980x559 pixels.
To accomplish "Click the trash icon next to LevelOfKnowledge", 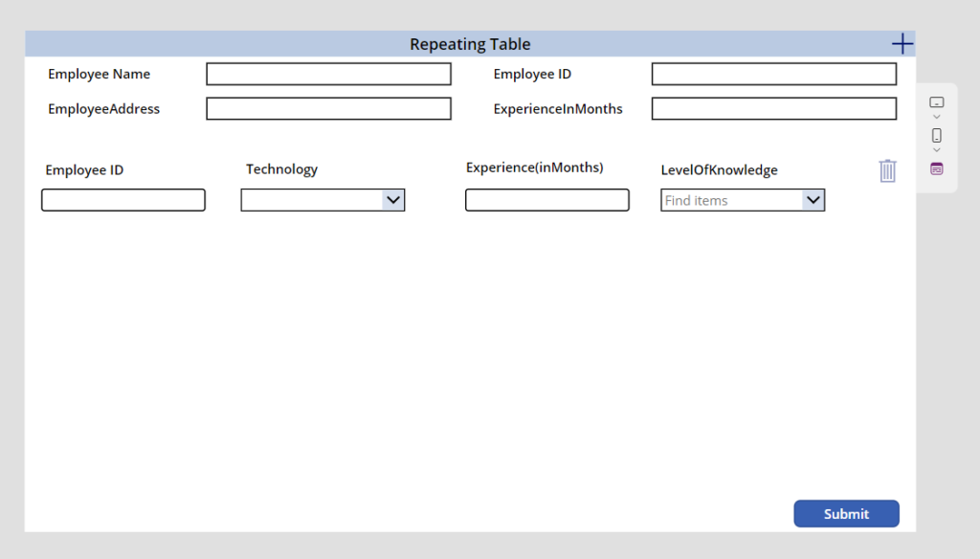I will (887, 169).
